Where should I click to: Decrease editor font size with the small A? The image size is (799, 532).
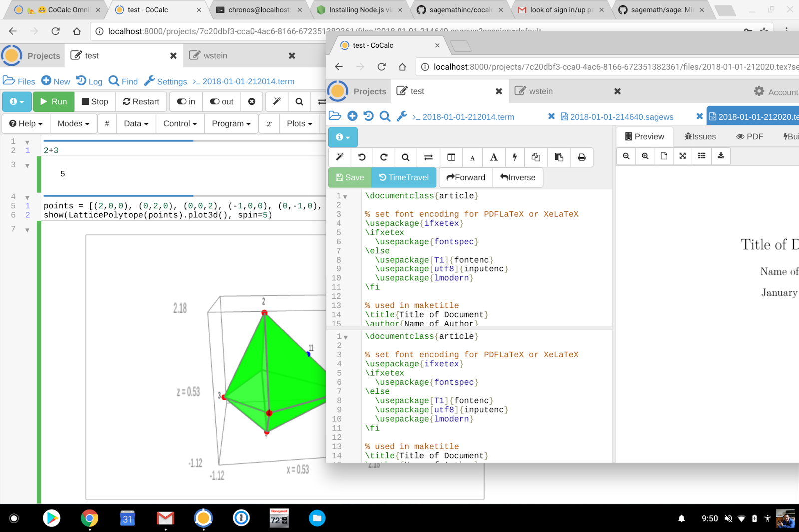tap(472, 157)
